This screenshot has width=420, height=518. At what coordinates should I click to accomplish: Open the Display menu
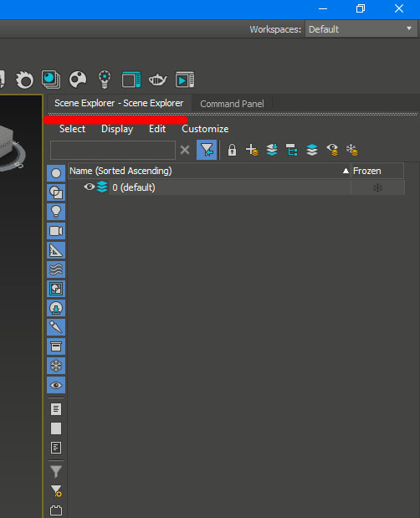pyautogui.click(x=117, y=129)
